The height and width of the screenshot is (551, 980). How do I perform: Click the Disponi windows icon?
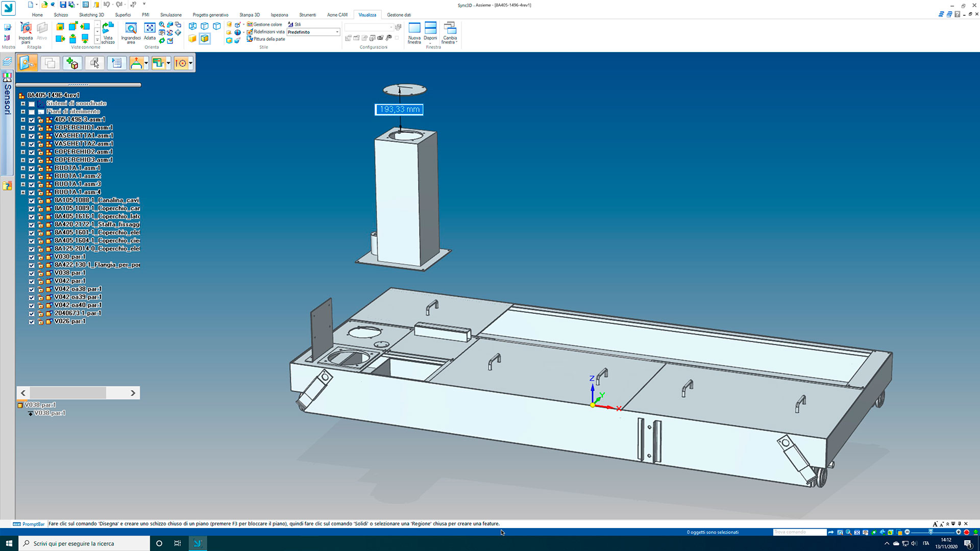[430, 33]
